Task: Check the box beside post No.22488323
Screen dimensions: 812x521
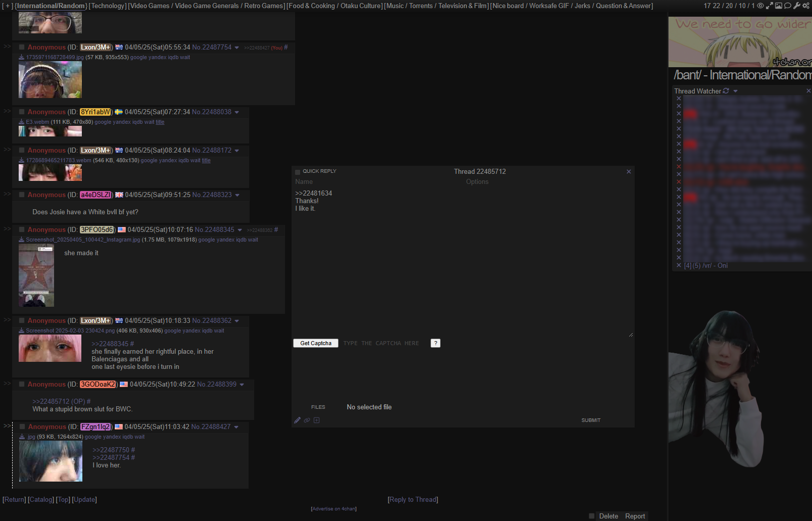Action: click(22, 195)
